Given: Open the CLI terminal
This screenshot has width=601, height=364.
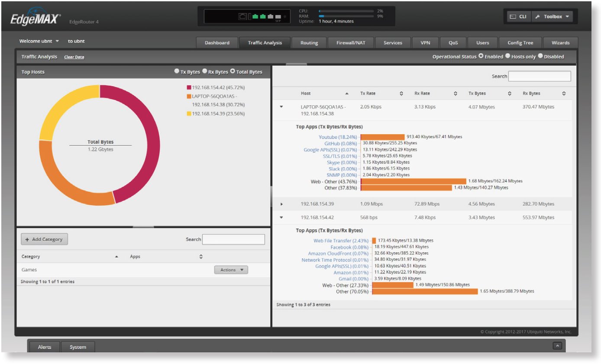Looking at the screenshot, I should click(518, 17).
